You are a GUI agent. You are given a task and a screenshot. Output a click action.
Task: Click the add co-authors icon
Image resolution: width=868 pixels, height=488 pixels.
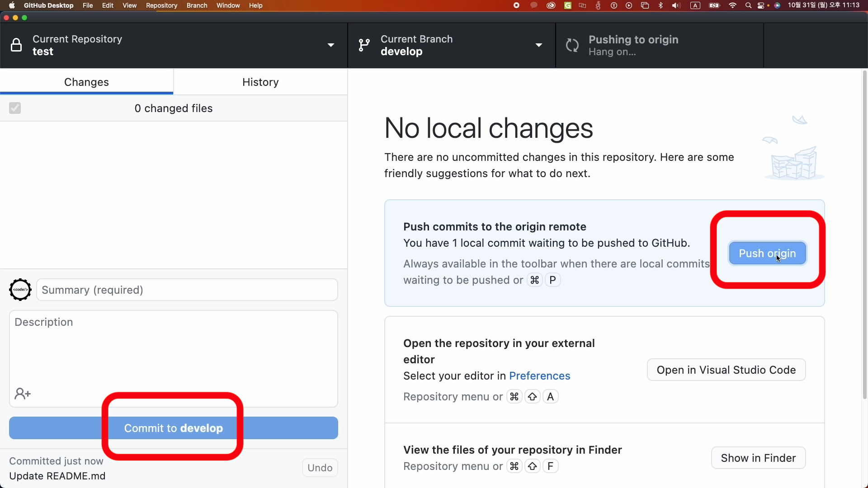pos(22,394)
